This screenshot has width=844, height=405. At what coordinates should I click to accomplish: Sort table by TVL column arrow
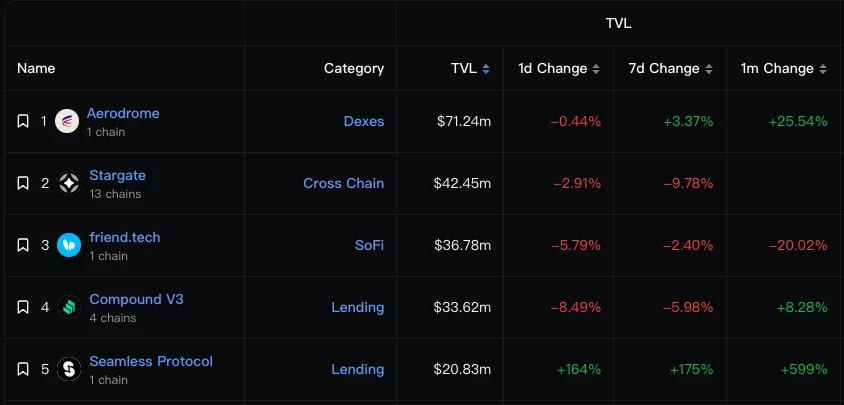click(x=486, y=69)
